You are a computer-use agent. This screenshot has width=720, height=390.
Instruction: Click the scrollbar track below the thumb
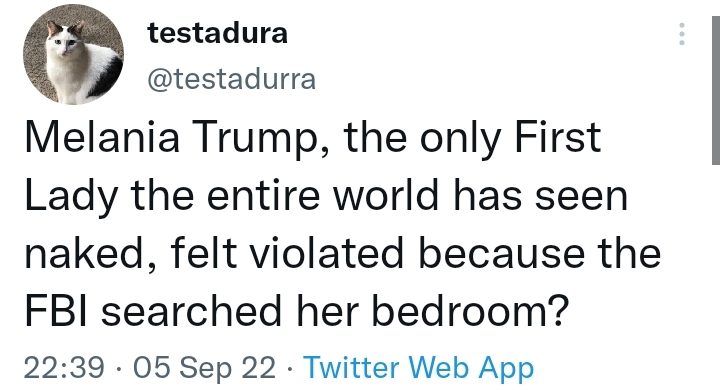(x=716, y=276)
